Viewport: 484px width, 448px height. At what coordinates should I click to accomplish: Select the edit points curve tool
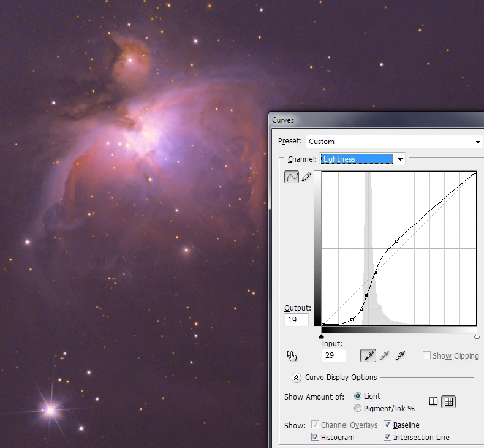[x=291, y=177]
